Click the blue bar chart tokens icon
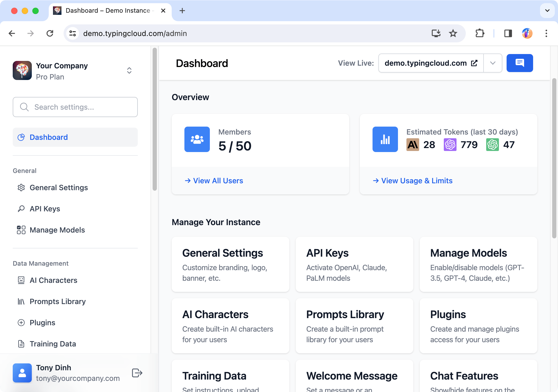 pos(385,139)
